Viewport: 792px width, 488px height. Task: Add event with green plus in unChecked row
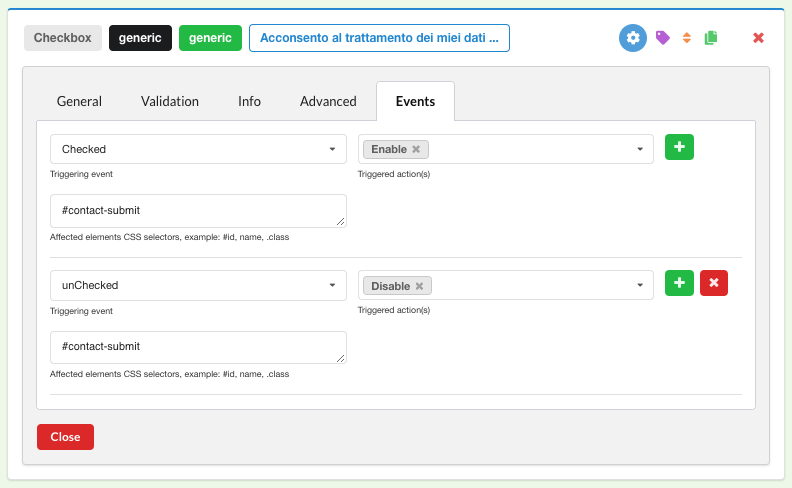tap(679, 283)
